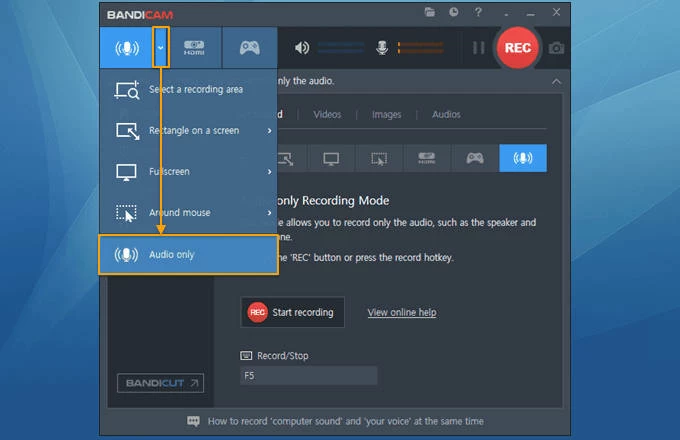This screenshot has width=680, height=440.
Task: Click the dotted cursor icon beside Around mouse
Action: tap(126, 213)
